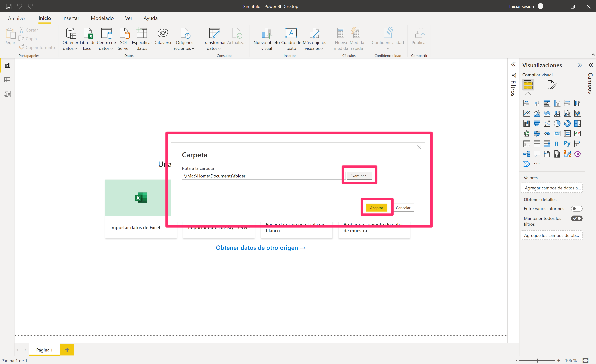
Task: Toggle Entre varios informes switch
Action: 577,209
